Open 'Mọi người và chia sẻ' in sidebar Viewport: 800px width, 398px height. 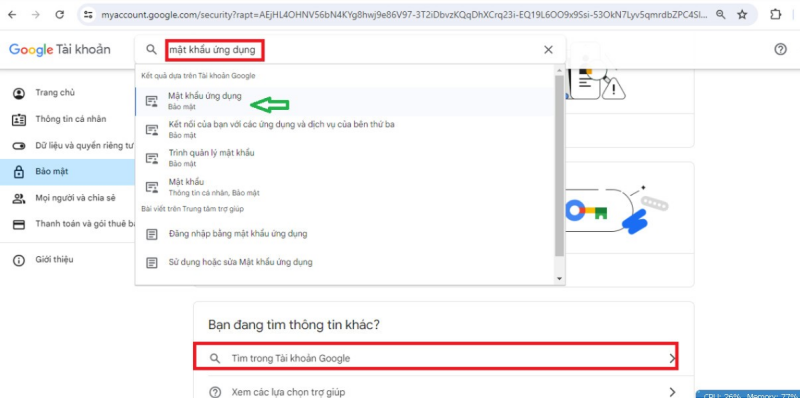click(x=67, y=198)
